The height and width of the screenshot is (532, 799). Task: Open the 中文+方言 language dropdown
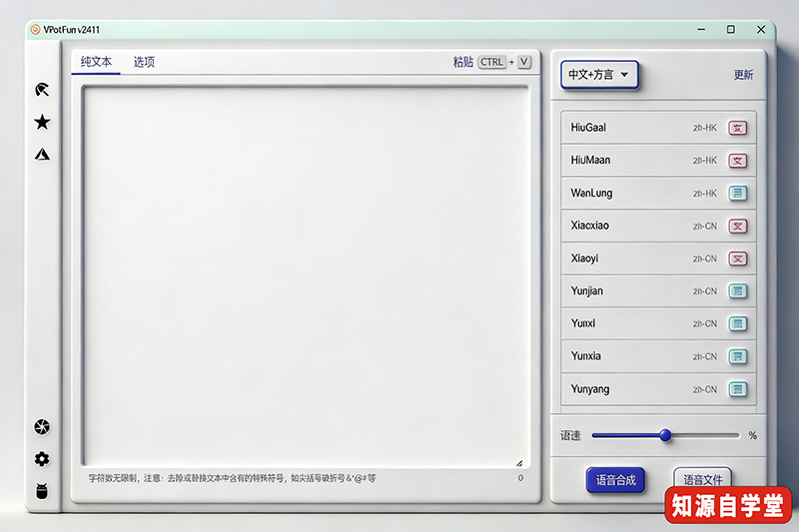click(x=599, y=75)
